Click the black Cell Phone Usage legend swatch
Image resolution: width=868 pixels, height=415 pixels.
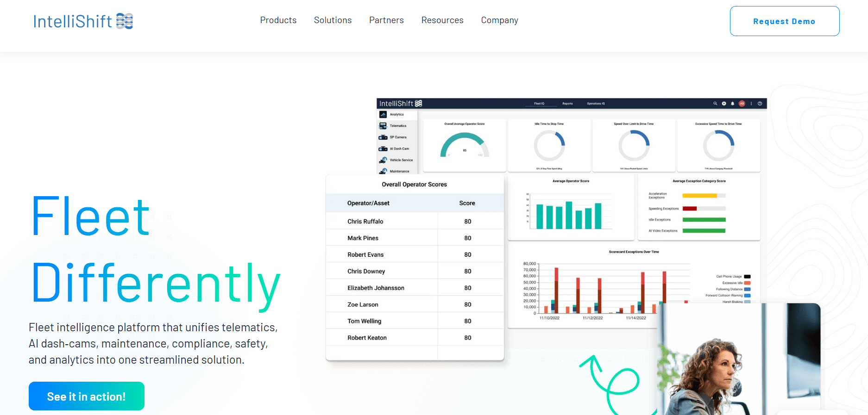747,277
